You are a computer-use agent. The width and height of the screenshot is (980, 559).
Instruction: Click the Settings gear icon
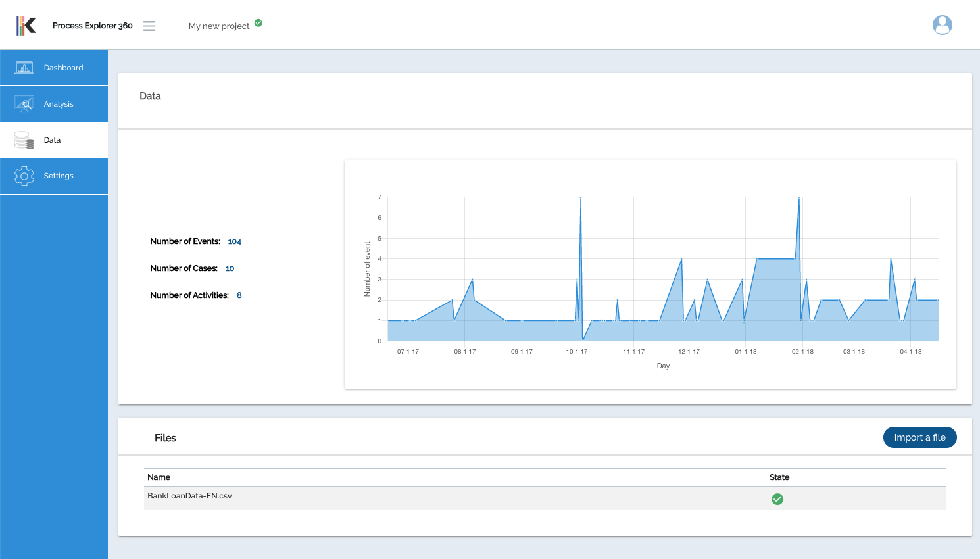pyautogui.click(x=24, y=176)
